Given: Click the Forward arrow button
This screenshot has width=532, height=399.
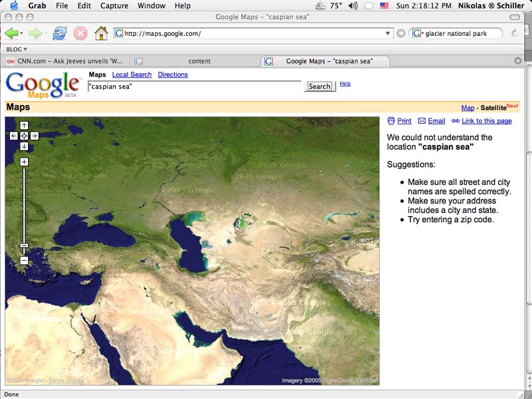Looking at the screenshot, I should click(35, 34).
